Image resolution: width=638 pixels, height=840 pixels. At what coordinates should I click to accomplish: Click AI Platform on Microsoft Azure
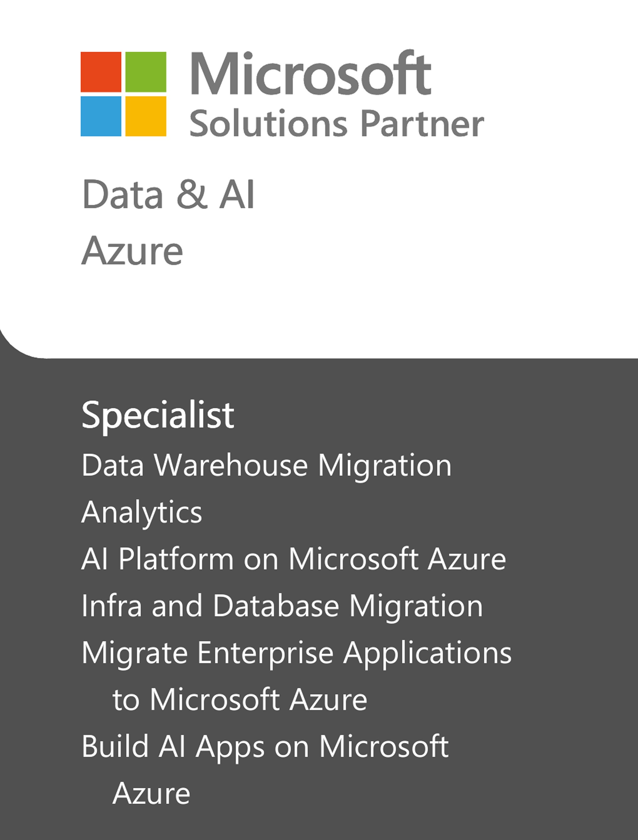(294, 559)
